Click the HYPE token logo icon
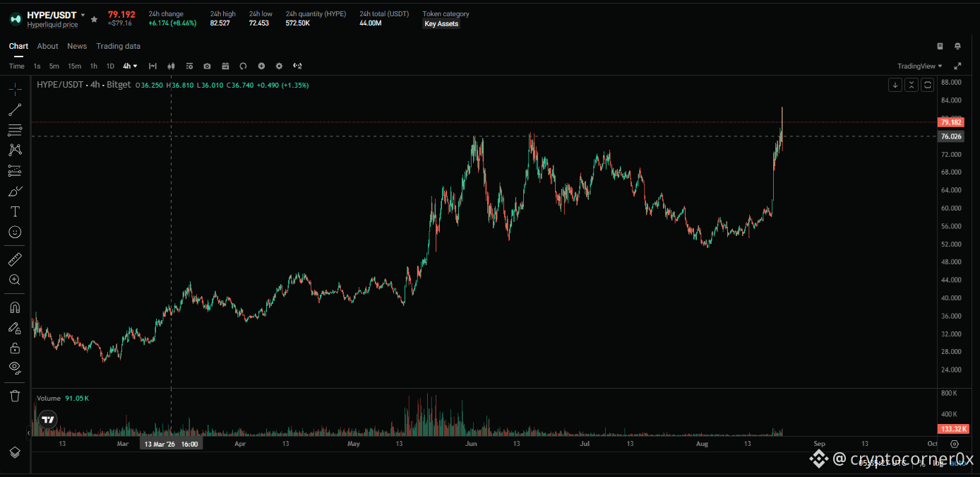 point(16,19)
